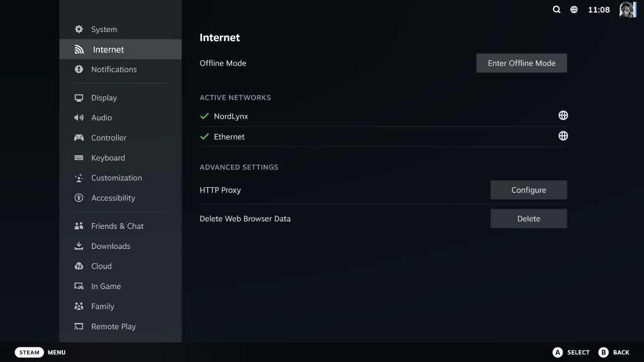Viewport: 644px width, 362px height.
Task: Open the System settings gear icon
Action: (78, 29)
